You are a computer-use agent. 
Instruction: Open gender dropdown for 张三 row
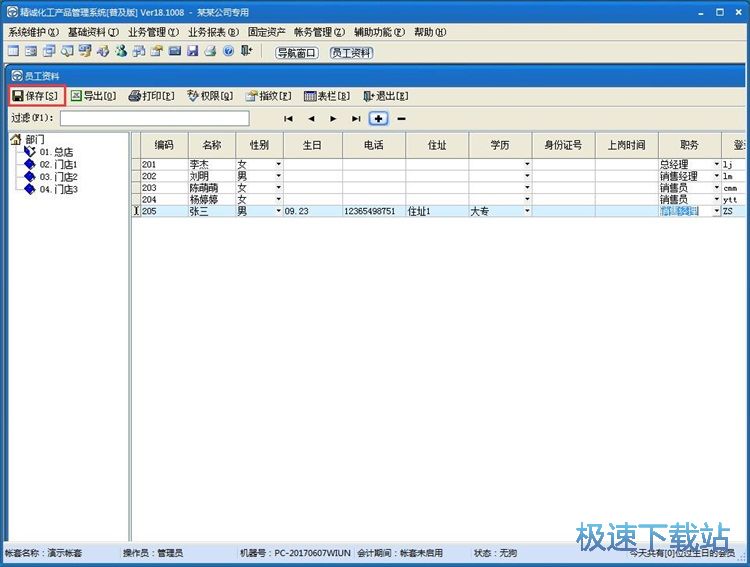click(278, 212)
